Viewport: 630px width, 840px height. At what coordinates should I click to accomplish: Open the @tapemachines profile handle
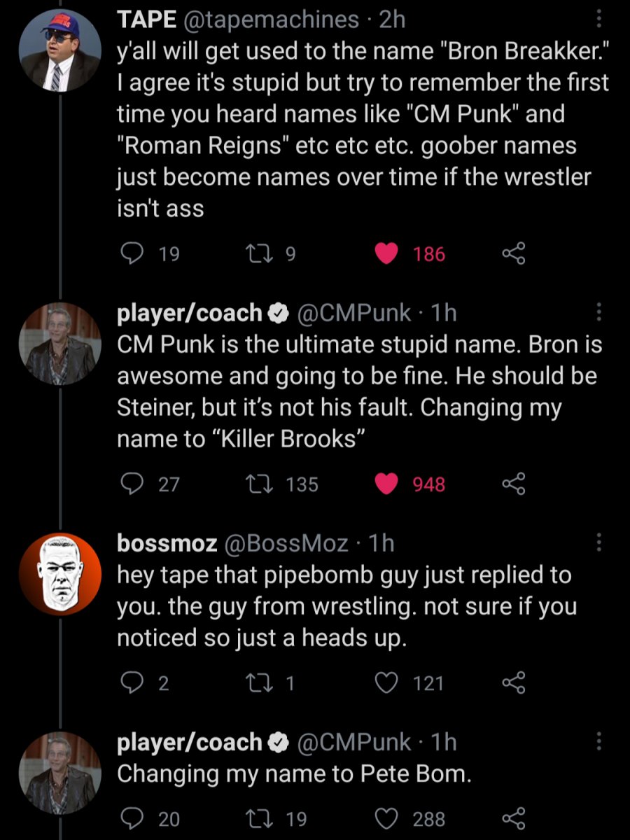coord(270,20)
